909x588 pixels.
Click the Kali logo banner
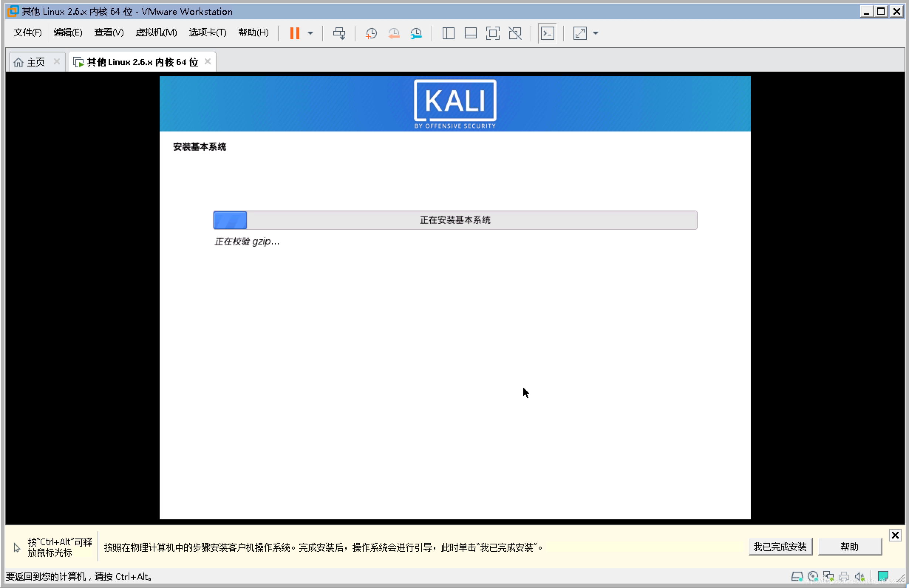tap(455, 104)
